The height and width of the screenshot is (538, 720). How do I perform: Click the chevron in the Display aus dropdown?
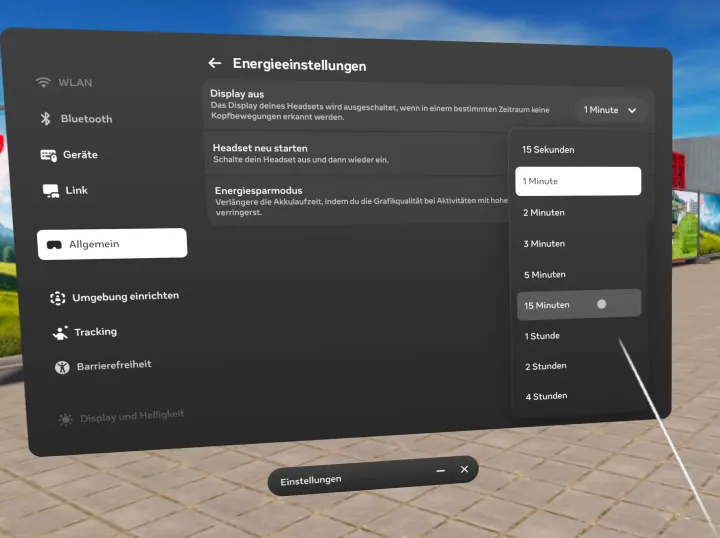632,111
